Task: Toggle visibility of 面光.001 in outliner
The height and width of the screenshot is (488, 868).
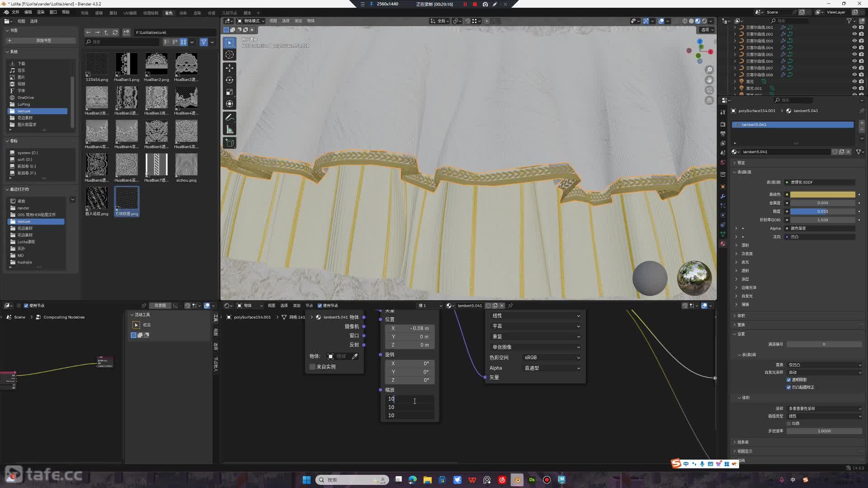Action: coord(854,88)
